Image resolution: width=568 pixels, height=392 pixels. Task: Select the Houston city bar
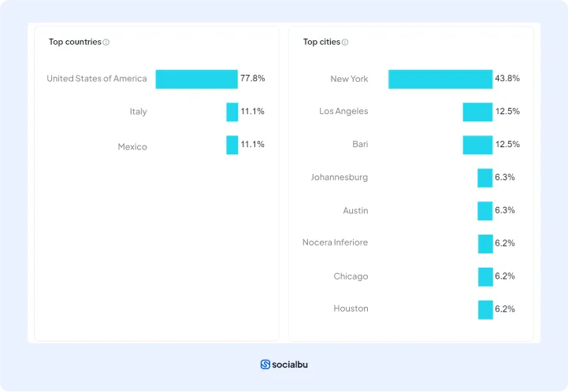pyautogui.click(x=485, y=309)
